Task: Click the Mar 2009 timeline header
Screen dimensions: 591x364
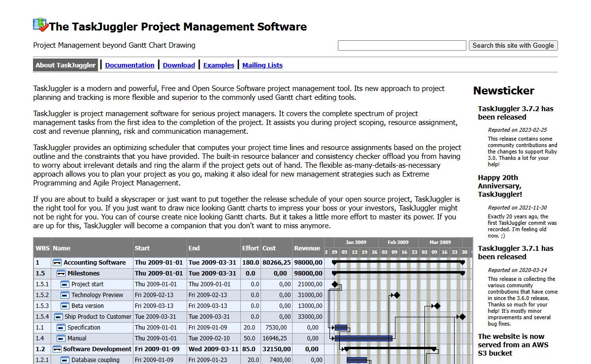Action: point(440,243)
